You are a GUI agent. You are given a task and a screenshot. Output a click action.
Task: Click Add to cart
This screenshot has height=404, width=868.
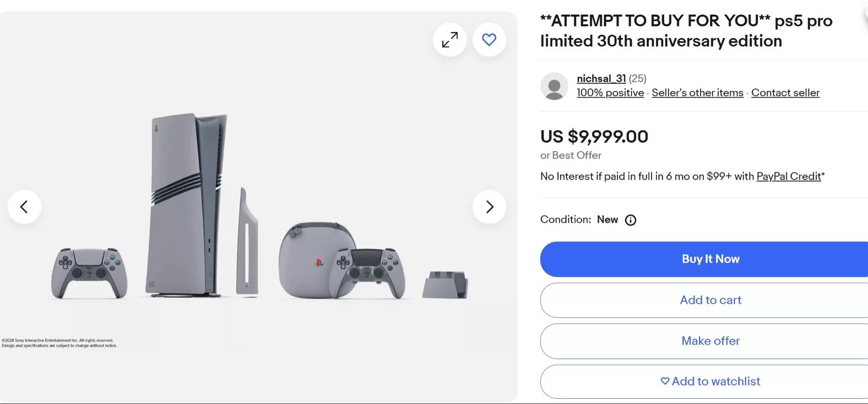point(710,300)
